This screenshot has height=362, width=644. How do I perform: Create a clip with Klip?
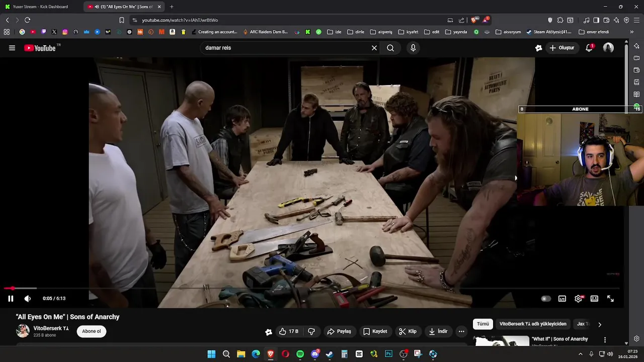pos(408,331)
